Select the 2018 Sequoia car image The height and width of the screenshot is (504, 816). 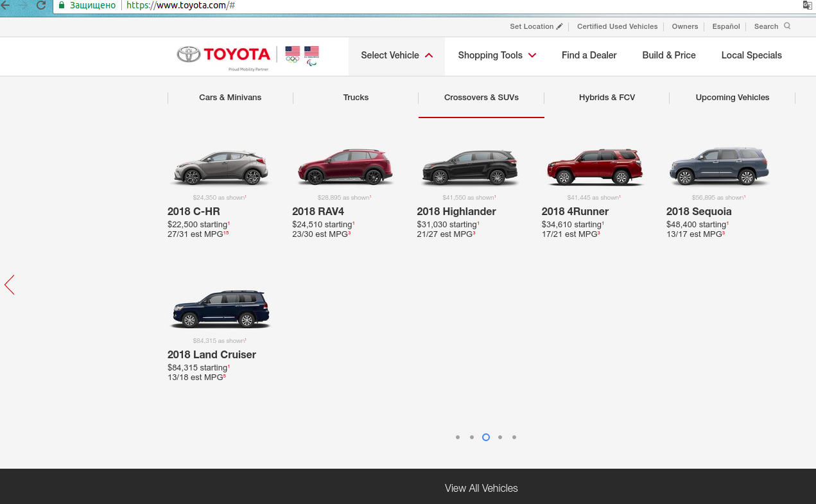click(x=719, y=167)
